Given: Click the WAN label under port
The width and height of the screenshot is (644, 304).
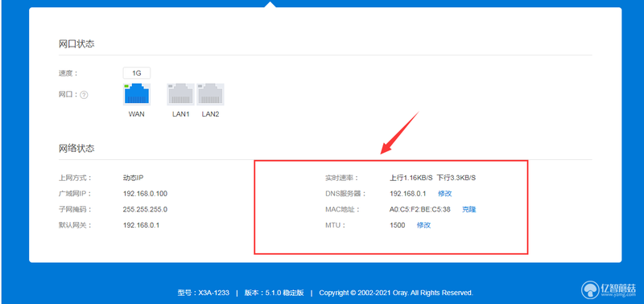Looking at the screenshot, I should tap(137, 114).
